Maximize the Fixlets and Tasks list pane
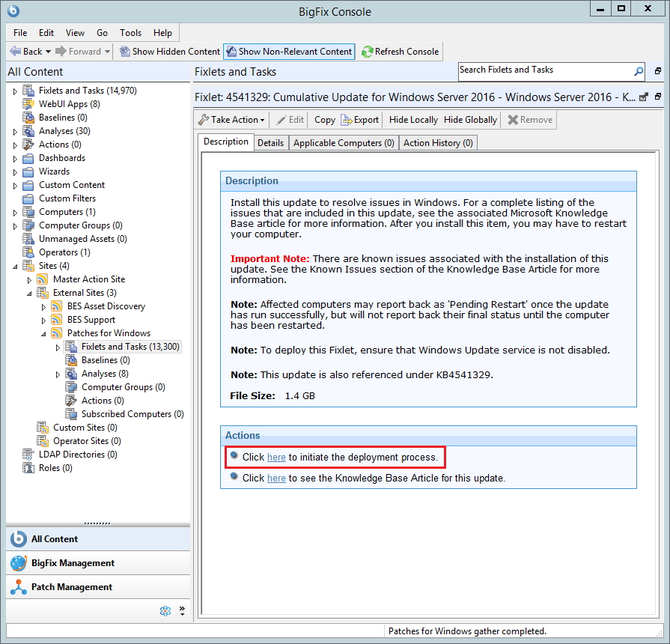This screenshot has width=670, height=644. (x=658, y=71)
